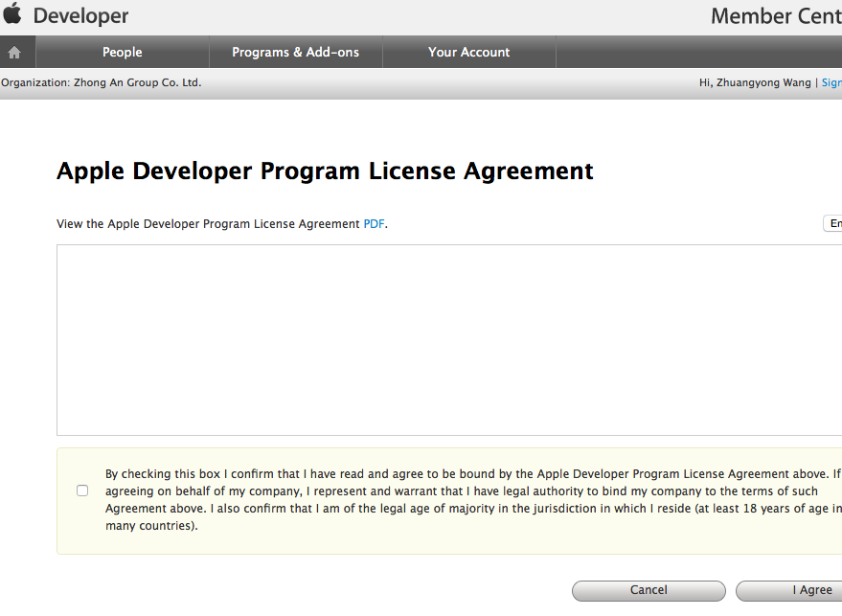
Task: Open the license agreement PDF link
Action: click(374, 224)
